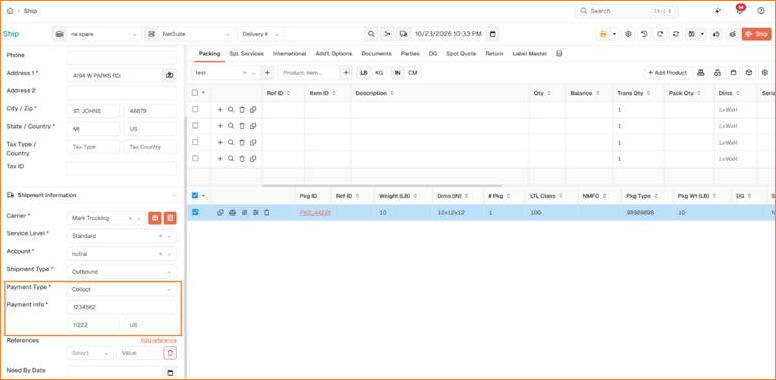This screenshot has width=776, height=380.
Task: Click the save icon in top toolbar
Action: click(691, 34)
